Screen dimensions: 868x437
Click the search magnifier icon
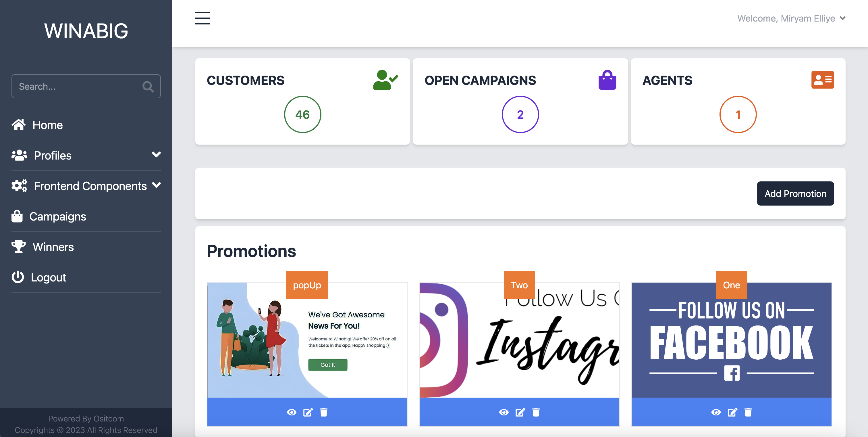click(x=148, y=87)
